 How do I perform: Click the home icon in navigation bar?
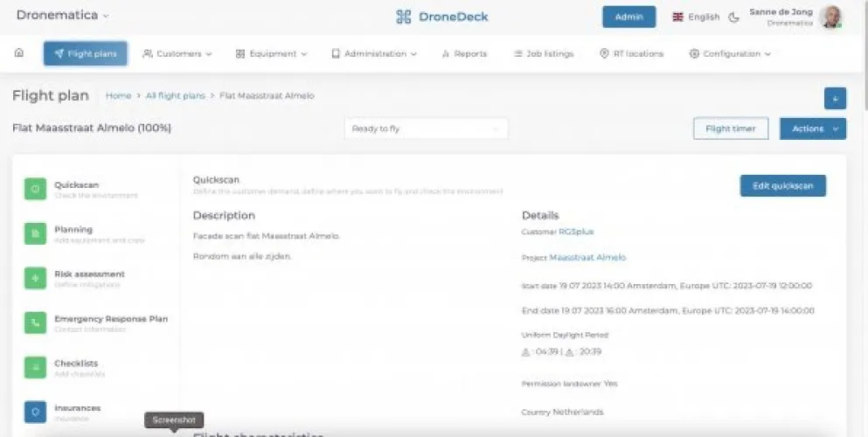click(x=19, y=53)
